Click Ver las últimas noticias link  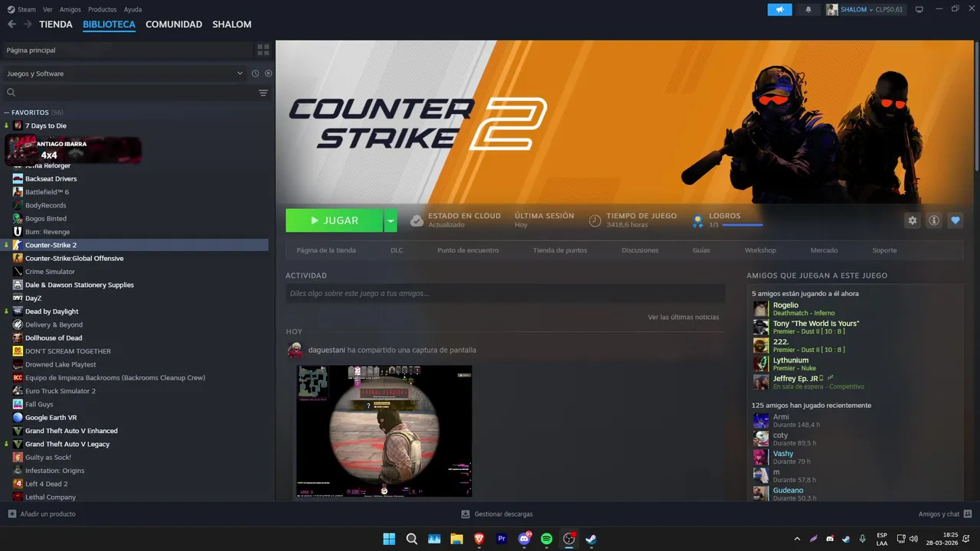[x=683, y=317]
